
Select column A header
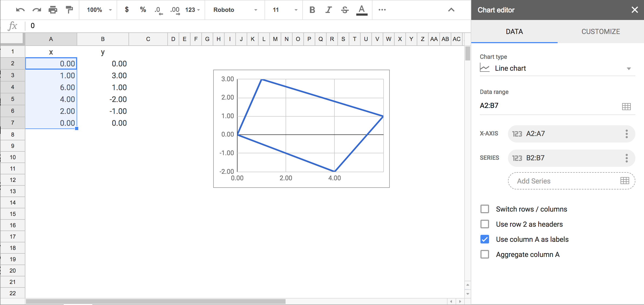pyautogui.click(x=51, y=39)
